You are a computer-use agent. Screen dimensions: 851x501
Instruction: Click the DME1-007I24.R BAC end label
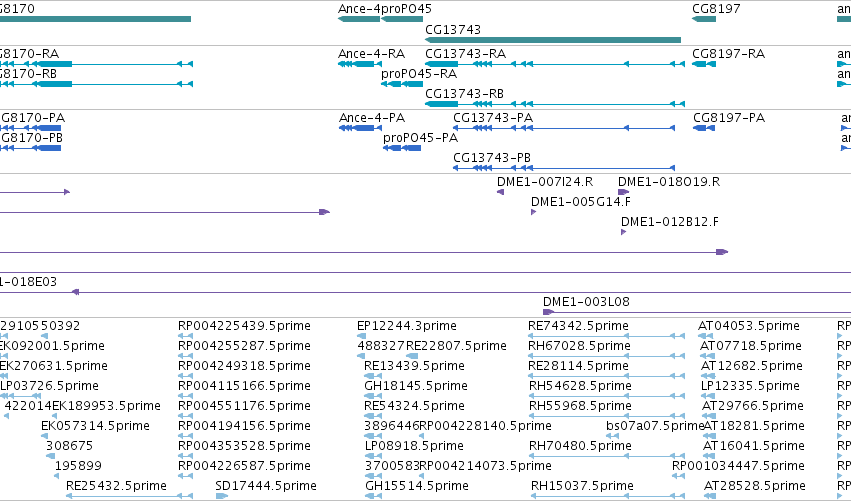click(545, 182)
